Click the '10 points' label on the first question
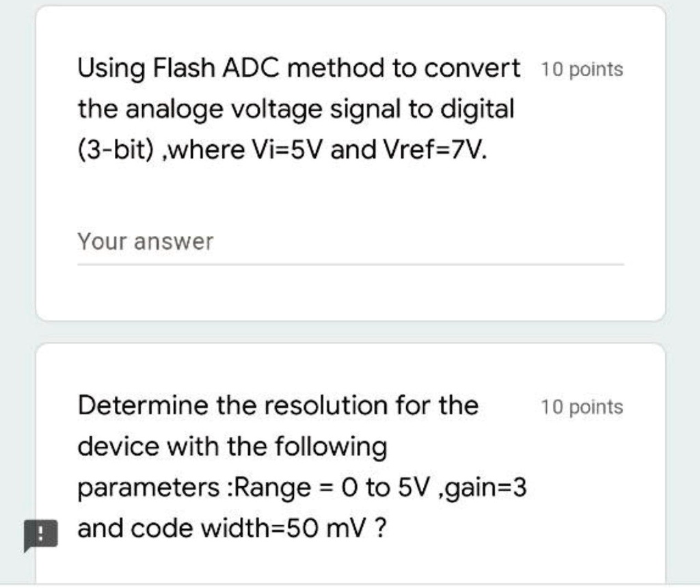The image size is (700, 588). coord(582,68)
